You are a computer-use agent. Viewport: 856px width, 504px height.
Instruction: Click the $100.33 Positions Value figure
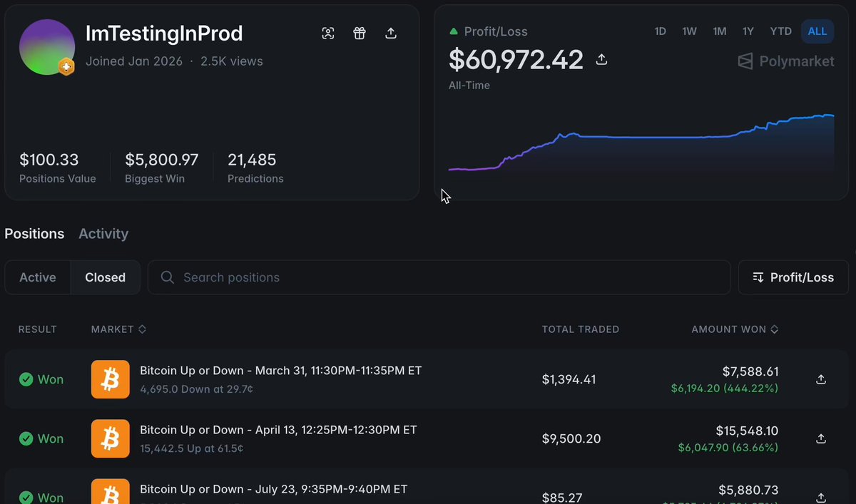[49, 160]
